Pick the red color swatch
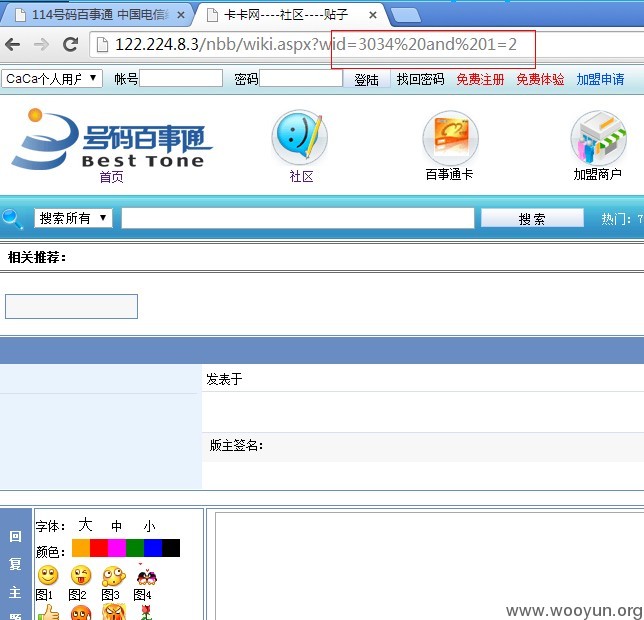The image size is (644, 620). coord(99,548)
